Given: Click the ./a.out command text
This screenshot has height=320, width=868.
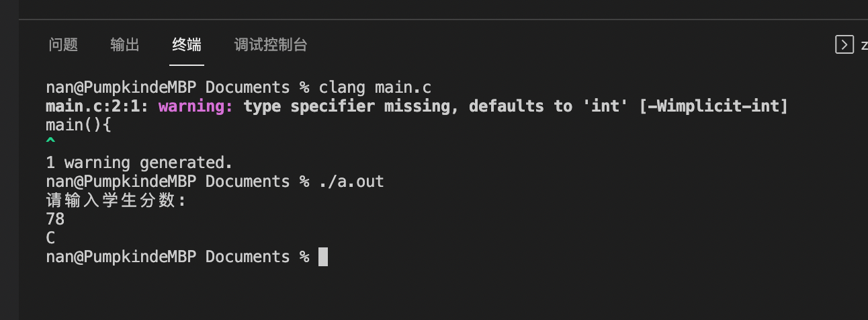Looking at the screenshot, I should click(351, 182).
